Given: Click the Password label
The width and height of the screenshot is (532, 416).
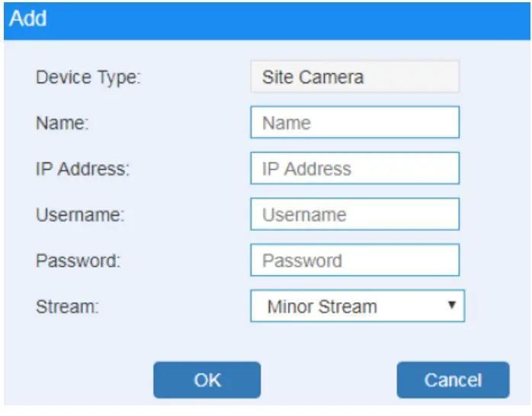Looking at the screenshot, I should point(78,261).
